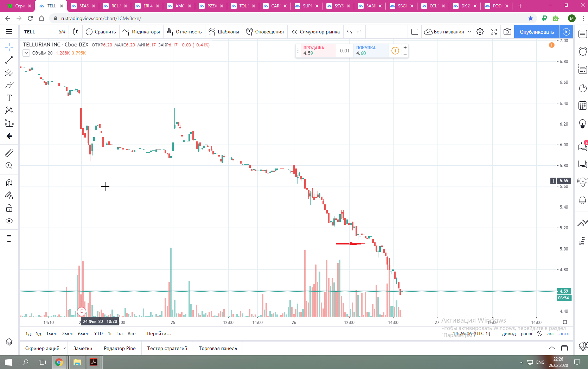The width and height of the screenshot is (588, 369).
Task: Select the 3мес time range
Action: [68, 333]
